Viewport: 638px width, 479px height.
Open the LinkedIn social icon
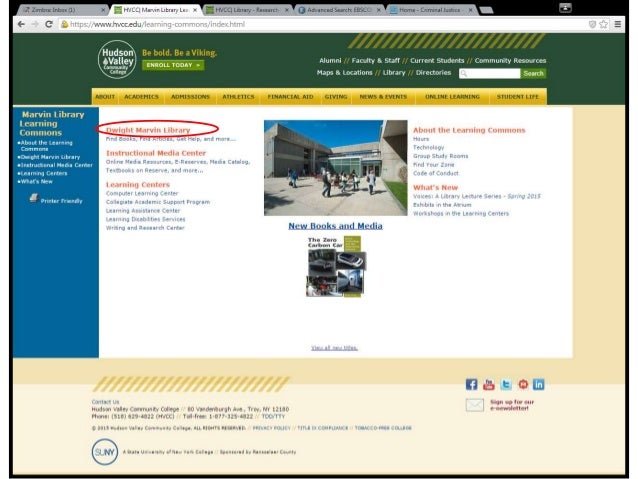coord(539,384)
